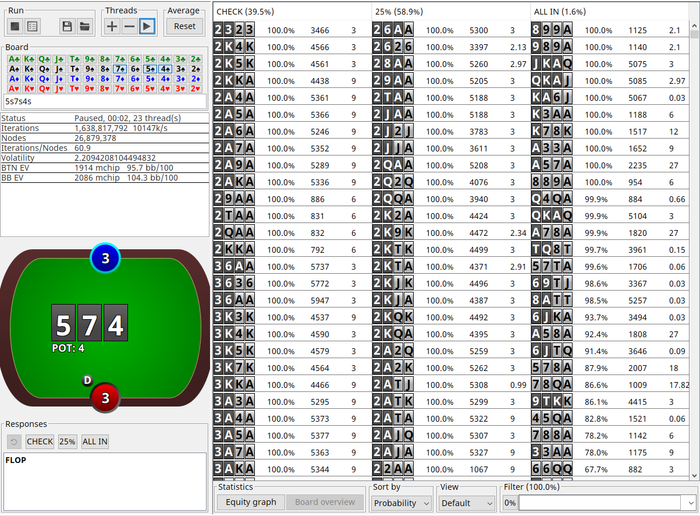700x516 pixels.
Task: Click the Iterations status row
Action: coord(104,128)
